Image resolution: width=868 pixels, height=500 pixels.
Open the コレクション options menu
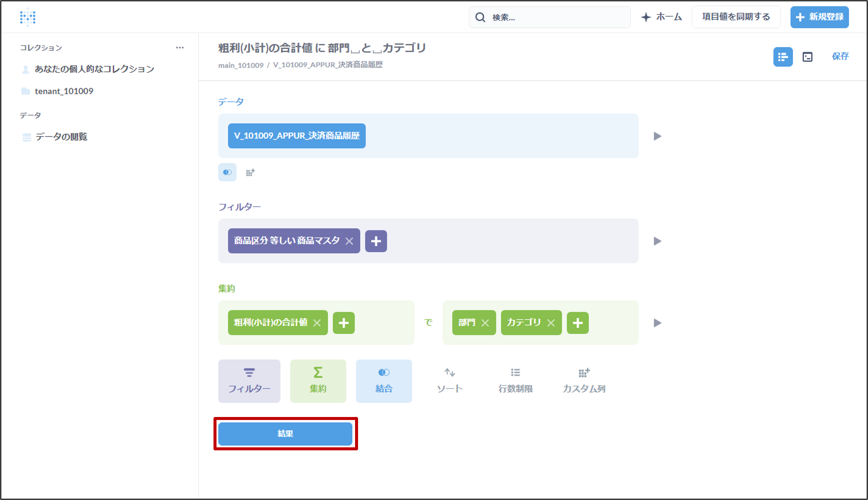click(x=180, y=48)
